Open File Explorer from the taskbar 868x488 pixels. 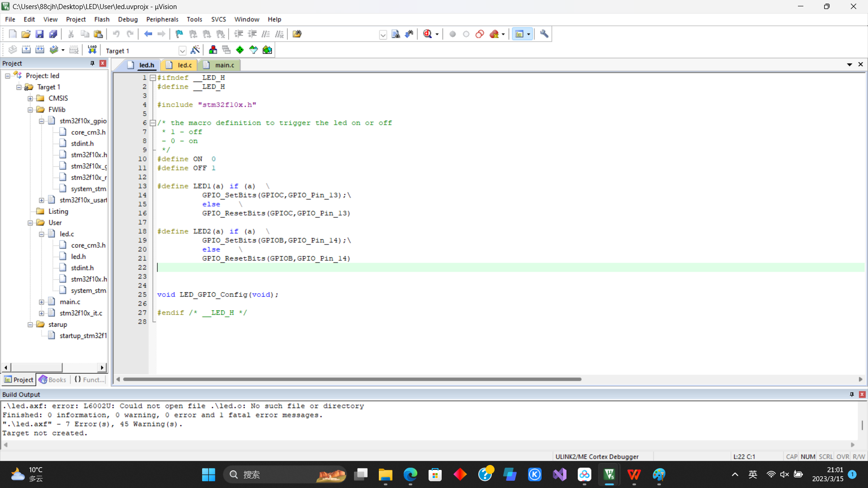click(385, 474)
